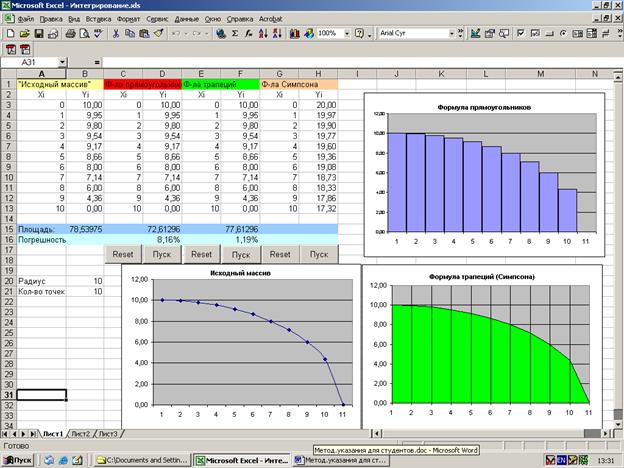Click the New workbook icon
624x468 pixels.
[x=11, y=33]
